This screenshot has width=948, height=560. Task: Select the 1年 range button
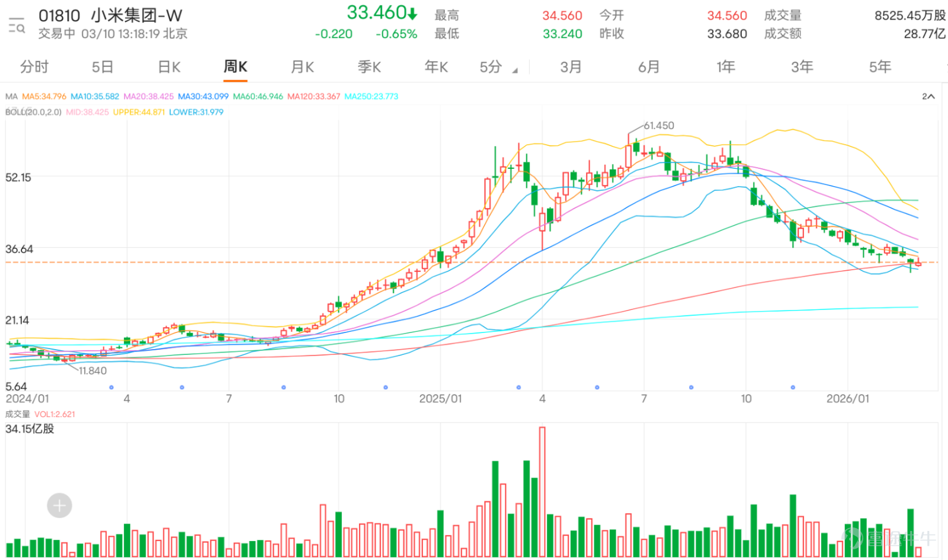[x=725, y=67]
